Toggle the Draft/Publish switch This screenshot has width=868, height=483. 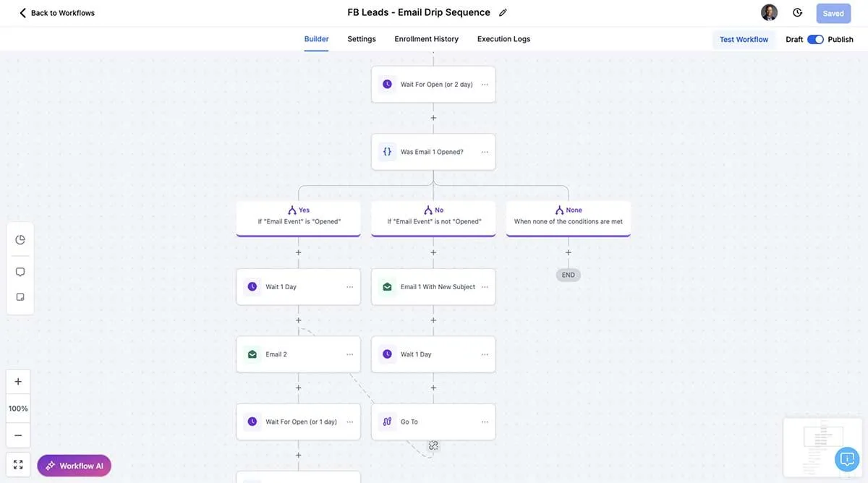(815, 39)
